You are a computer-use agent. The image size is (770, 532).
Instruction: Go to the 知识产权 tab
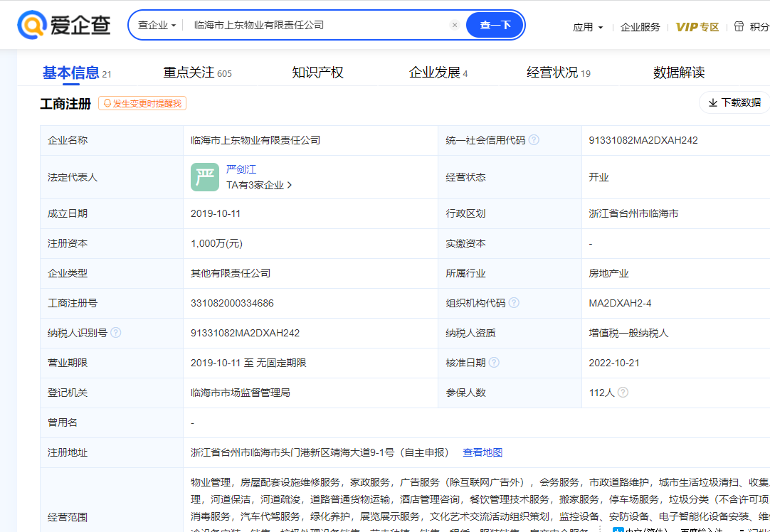tap(317, 73)
